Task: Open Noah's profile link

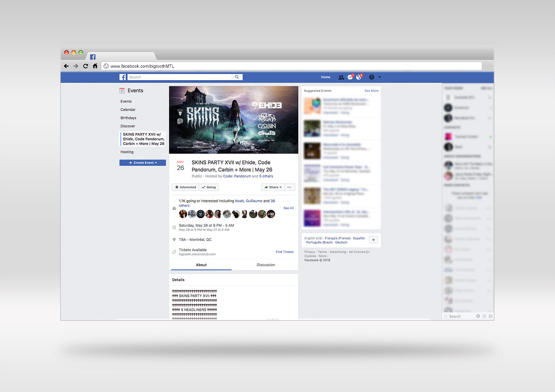Action: click(x=239, y=201)
